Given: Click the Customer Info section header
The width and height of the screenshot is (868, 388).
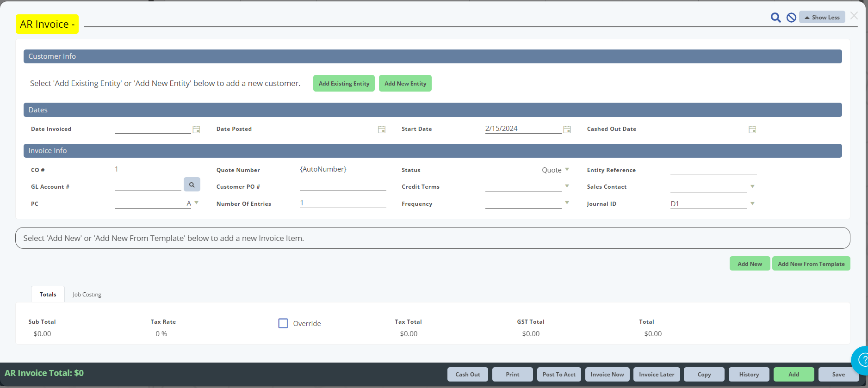Looking at the screenshot, I should tap(433, 56).
